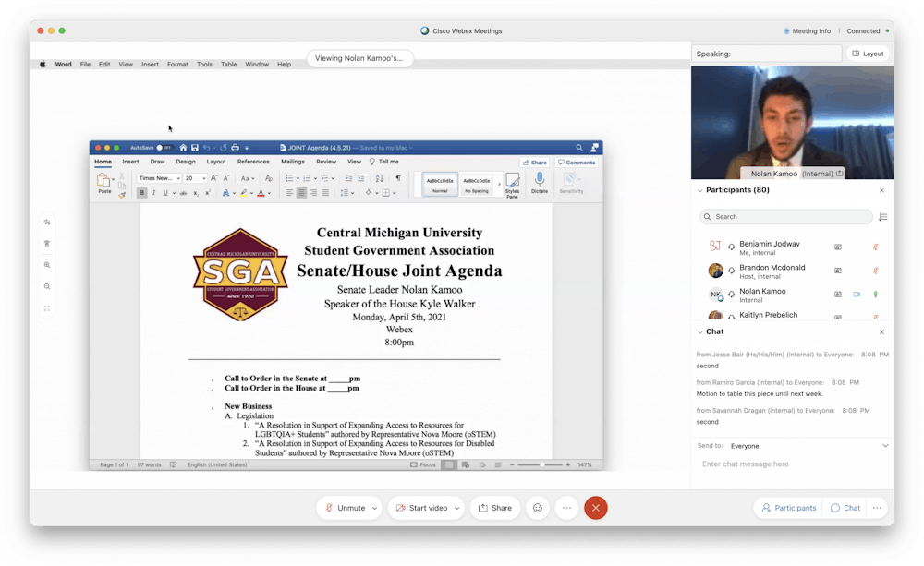Expand the Send to Everyone dropdown
Image resolution: width=924 pixels, height=566 pixels.
click(x=884, y=446)
